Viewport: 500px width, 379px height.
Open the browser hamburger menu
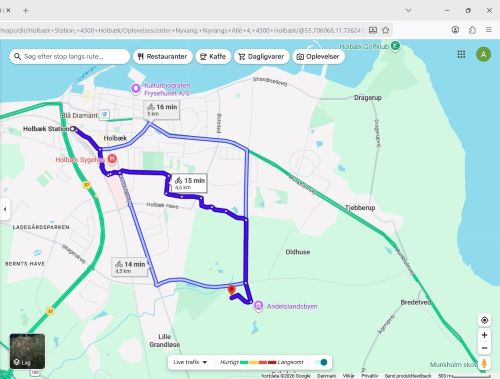tap(489, 30)
